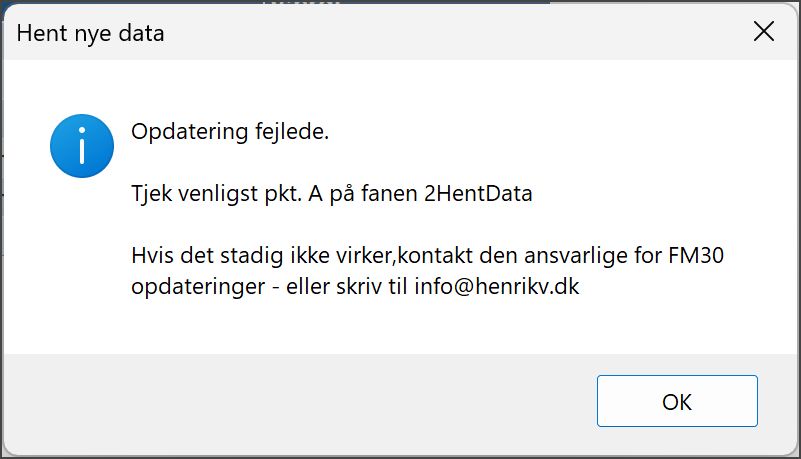Click the 2HentData tab name in message
The width and height of the screenshot is (801, 459).
(x=478, y=194)
